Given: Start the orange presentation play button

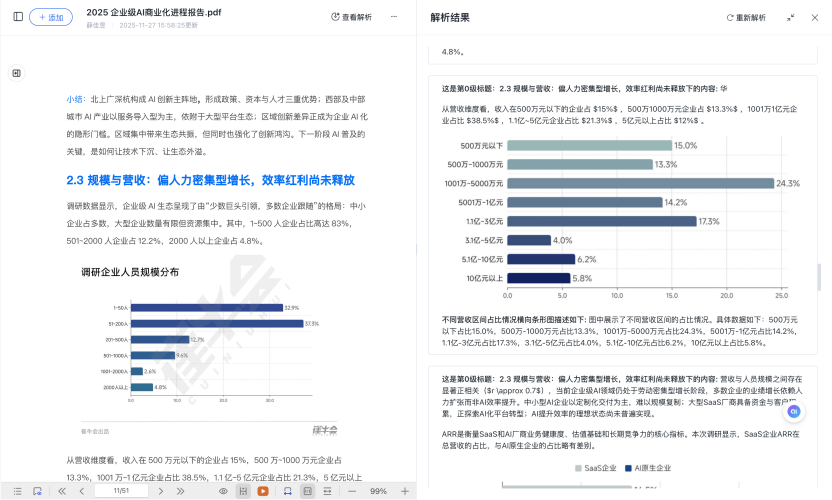Looking at the screenshot, I should click(263, 491).
